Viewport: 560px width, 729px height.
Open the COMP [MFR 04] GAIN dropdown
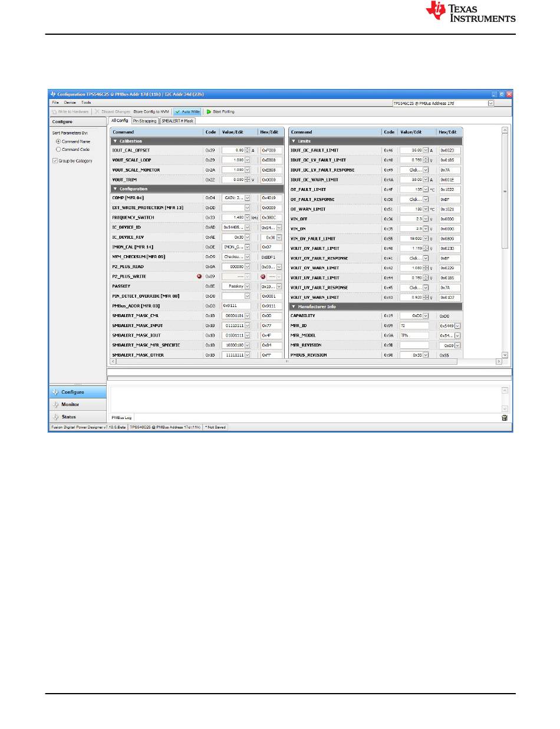(248, 197)
